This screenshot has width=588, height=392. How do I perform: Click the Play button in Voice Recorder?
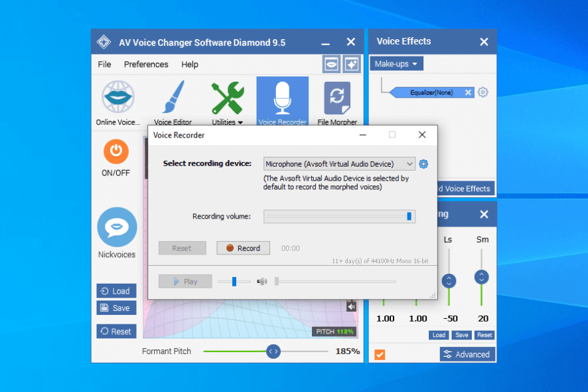click(185, 281)
